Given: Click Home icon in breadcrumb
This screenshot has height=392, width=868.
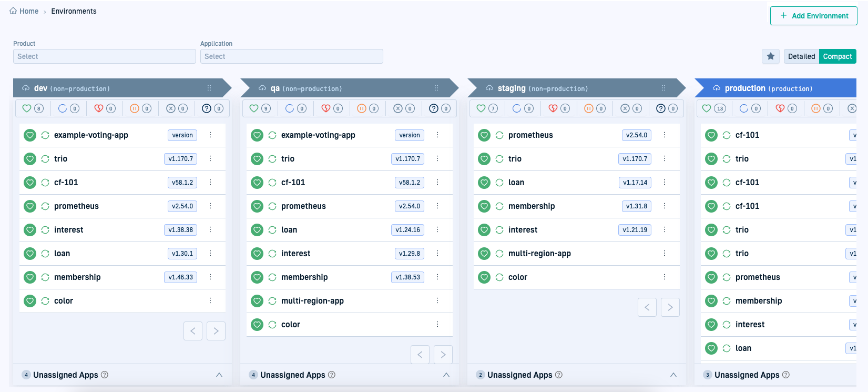Looking at the screenshot, I should (x=13, y=11).
